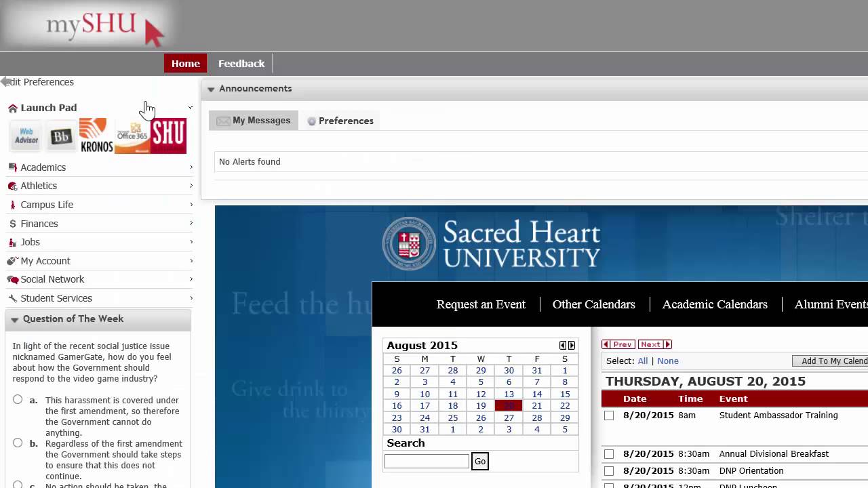Screen dimensions: 868x488
Task: Open the red SHU launch pad icon
Action: pos(168,136)
